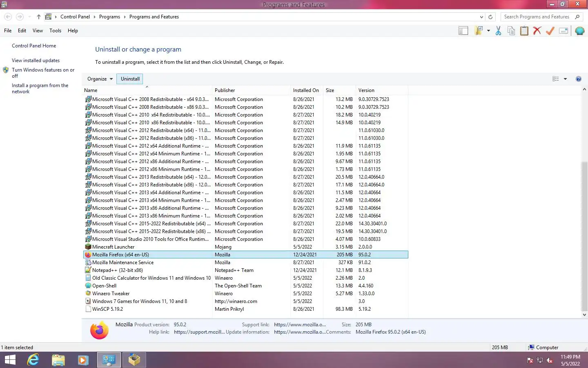Image resolution: width=588 pixels, height=368 pixels.
Task: Click Programs in the breadcrumb path
Action: point(109,17)
